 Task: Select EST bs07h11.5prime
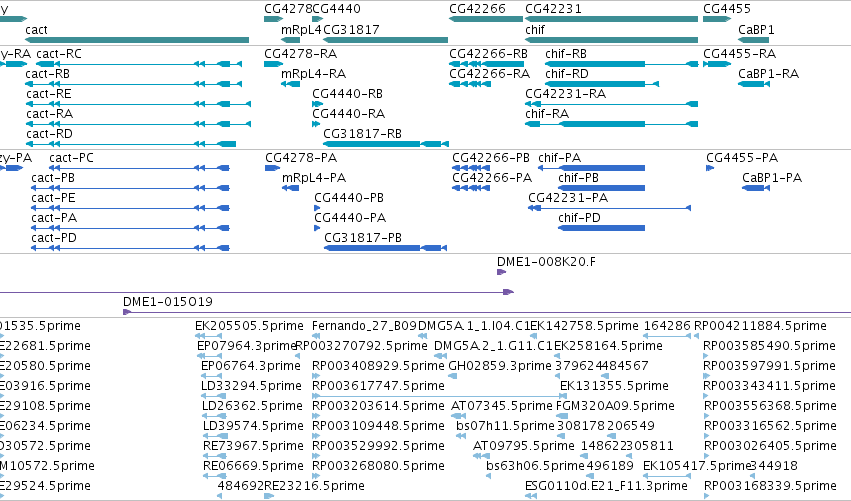click(461, 436)
